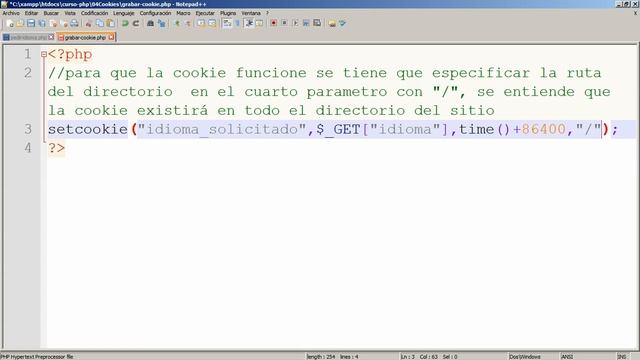Image resolution: width=640 pixels, height=360 pixels.
Task: Click line number 2 in margin
Action: (x=27, y=73)
